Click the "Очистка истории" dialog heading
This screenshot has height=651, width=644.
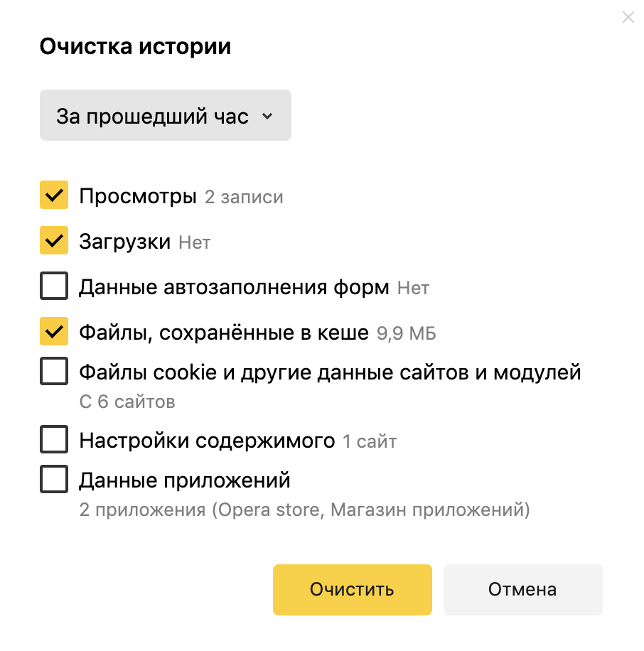pyautogui.click(x=135, y=47)
